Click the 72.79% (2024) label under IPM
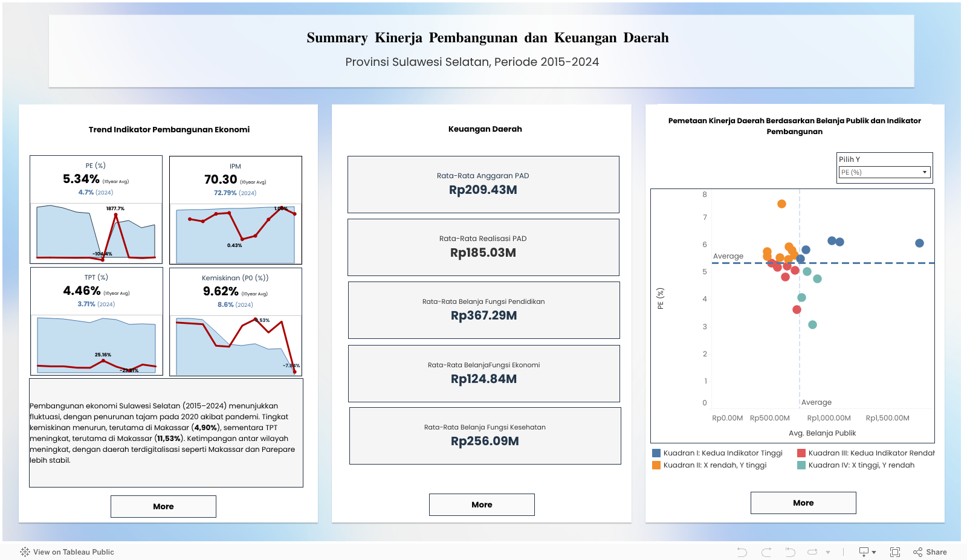This screenshot has width=967, height=560. (235, 193)
